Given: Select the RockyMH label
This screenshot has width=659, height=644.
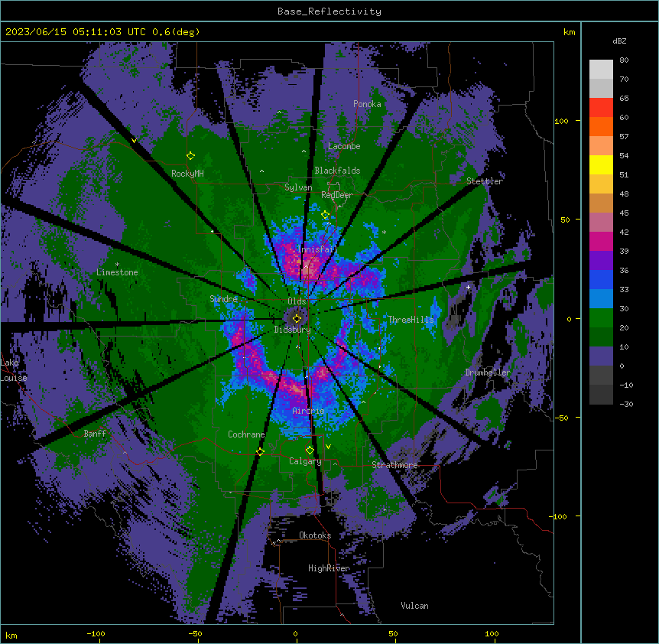Looking at the screenshot, I should coord(187,174).
